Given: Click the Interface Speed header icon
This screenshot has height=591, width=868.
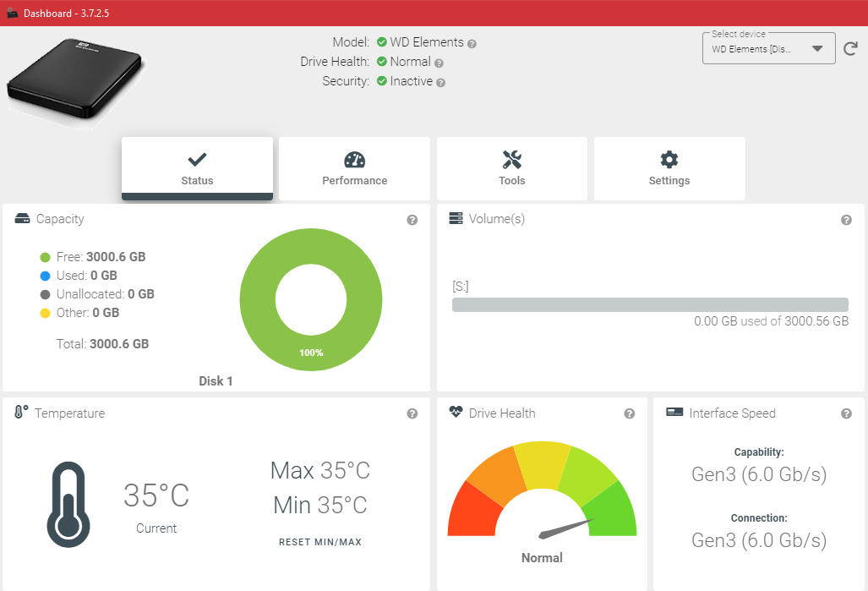Looking at the screenshot, I should [x=674, y=412].
